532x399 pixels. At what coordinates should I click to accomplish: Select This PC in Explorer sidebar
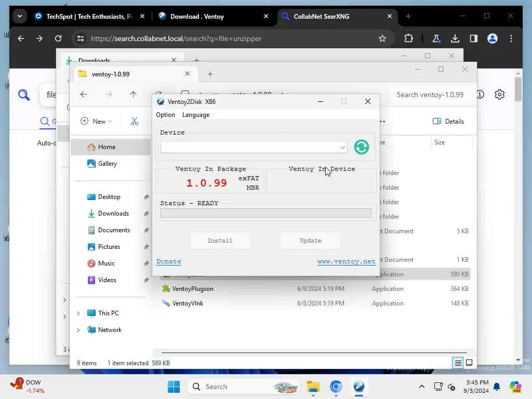click(x=108, y=313)
